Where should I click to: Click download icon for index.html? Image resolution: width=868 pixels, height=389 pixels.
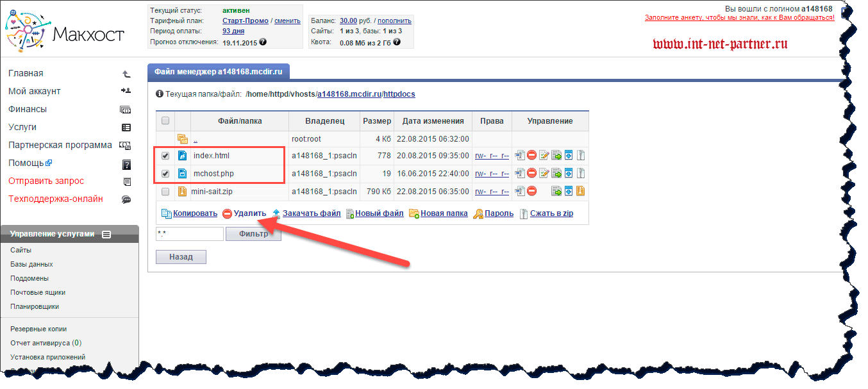(568, 155)
